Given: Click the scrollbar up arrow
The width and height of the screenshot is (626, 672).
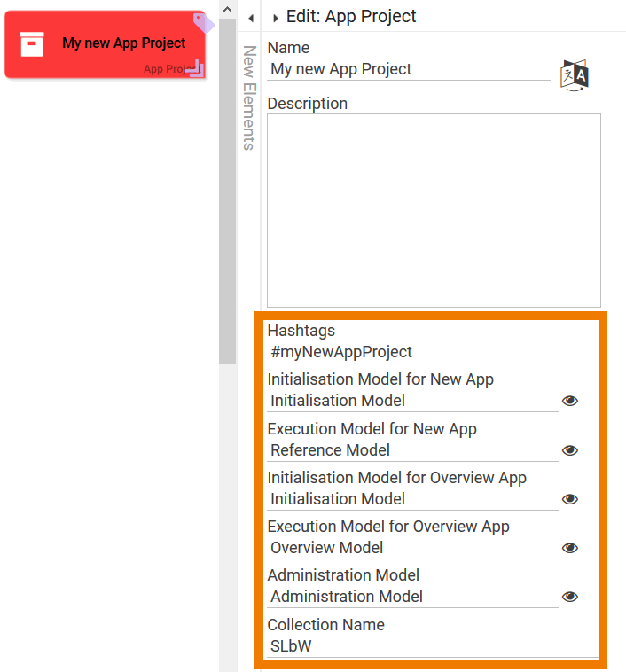Looking at the screenshot, I should 227,10.
